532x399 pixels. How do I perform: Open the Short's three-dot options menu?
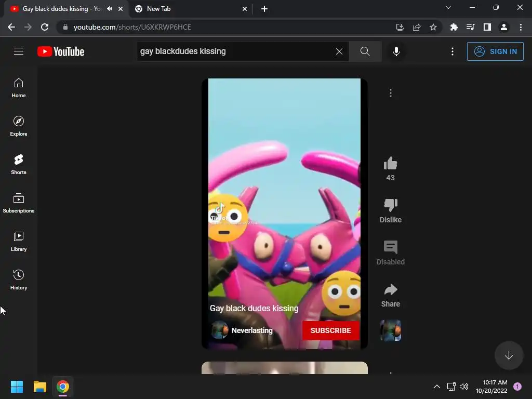(391, 93)
